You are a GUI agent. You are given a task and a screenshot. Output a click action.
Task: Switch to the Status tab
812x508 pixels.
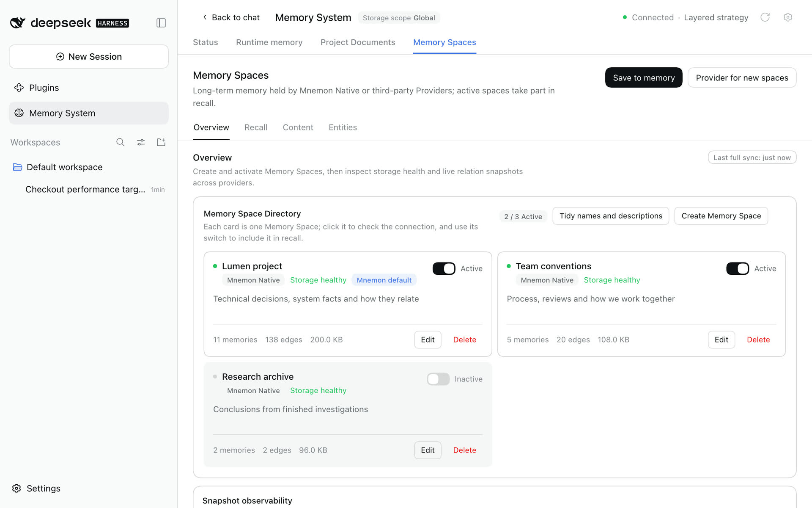206,42
